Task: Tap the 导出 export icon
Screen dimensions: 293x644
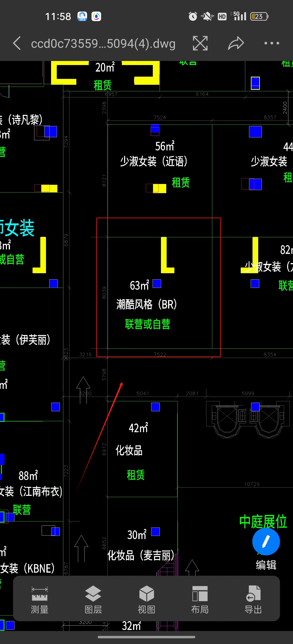Action: (x=253, y=599)
